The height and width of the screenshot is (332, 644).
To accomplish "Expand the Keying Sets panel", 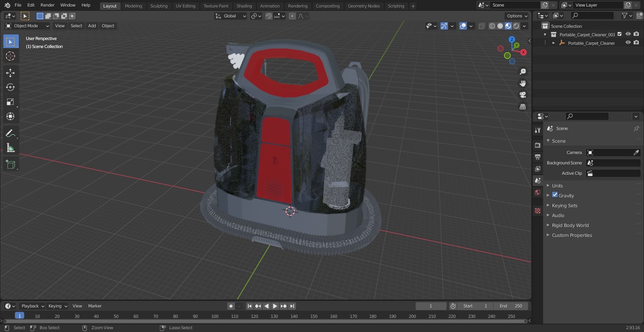I will click(x=564, y=205).
